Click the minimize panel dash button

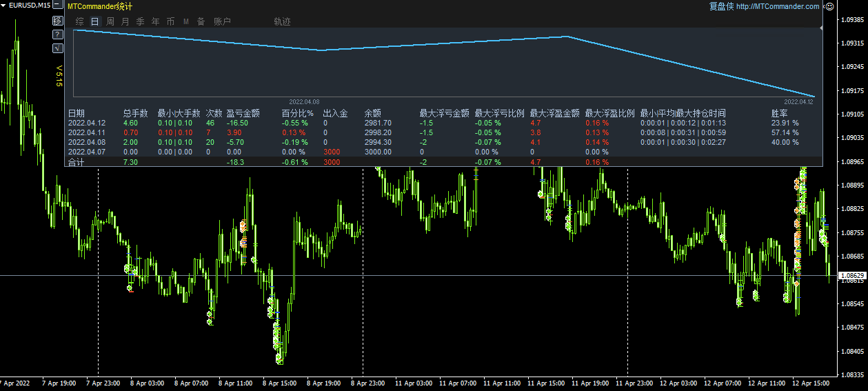coord(58,6)
